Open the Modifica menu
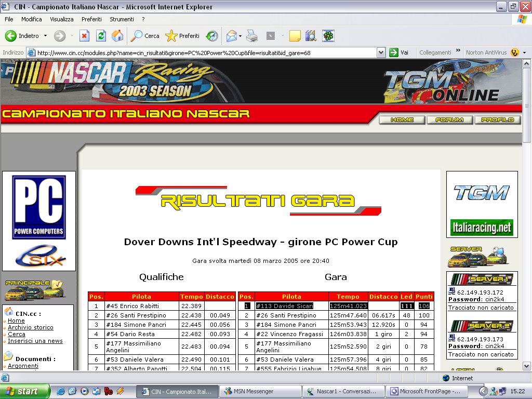The width and height of the screenshot is (532, 399). click(x=32, y=19)
